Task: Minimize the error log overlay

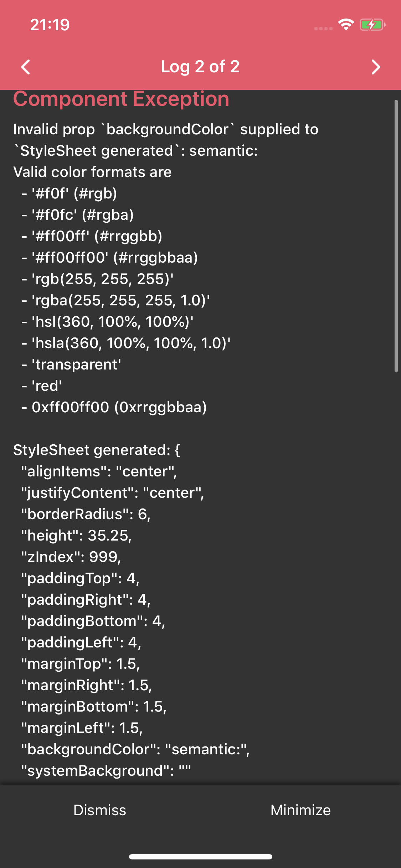Action: (x=301, y=810)
